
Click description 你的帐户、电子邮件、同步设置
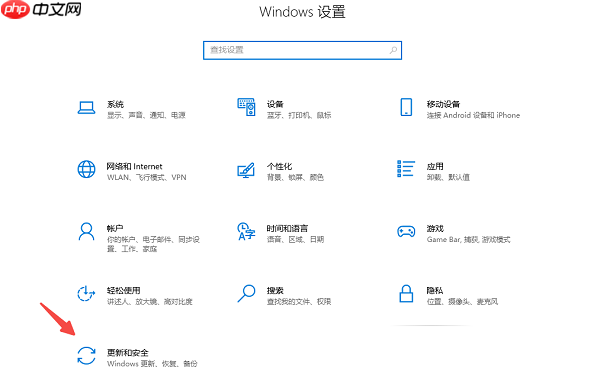(x=153, y=244)
